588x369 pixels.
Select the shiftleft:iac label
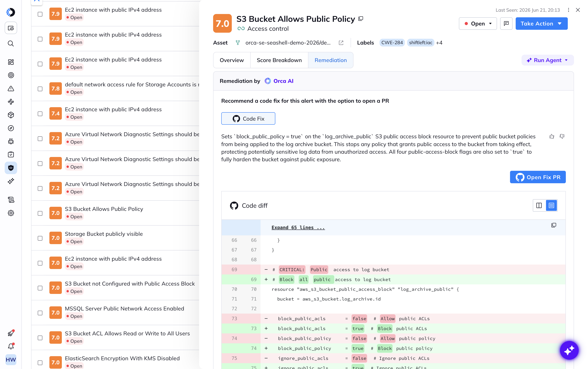point(420,43)
